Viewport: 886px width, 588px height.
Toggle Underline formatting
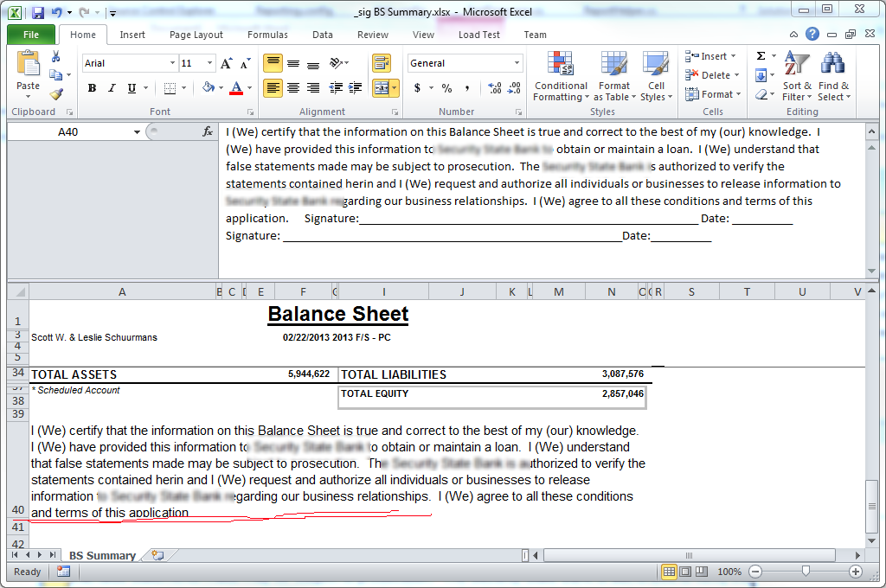(132, 88)
